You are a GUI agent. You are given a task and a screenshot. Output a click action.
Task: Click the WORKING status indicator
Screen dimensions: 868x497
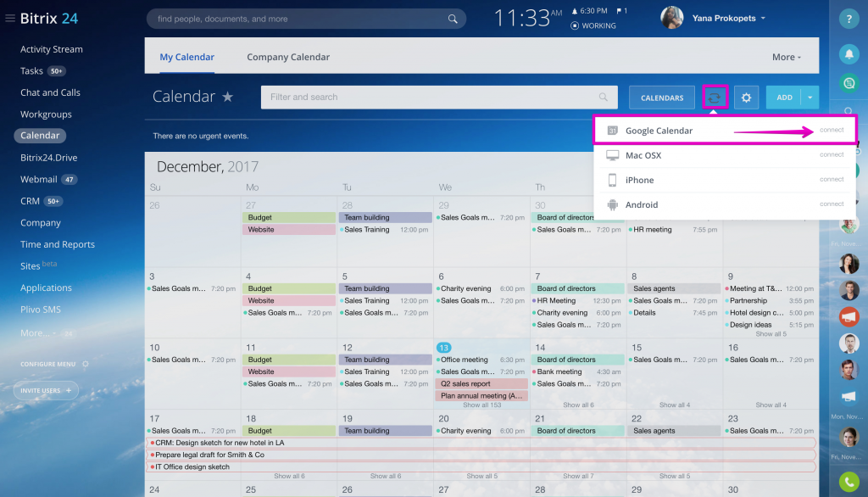[x=593, y=25]
